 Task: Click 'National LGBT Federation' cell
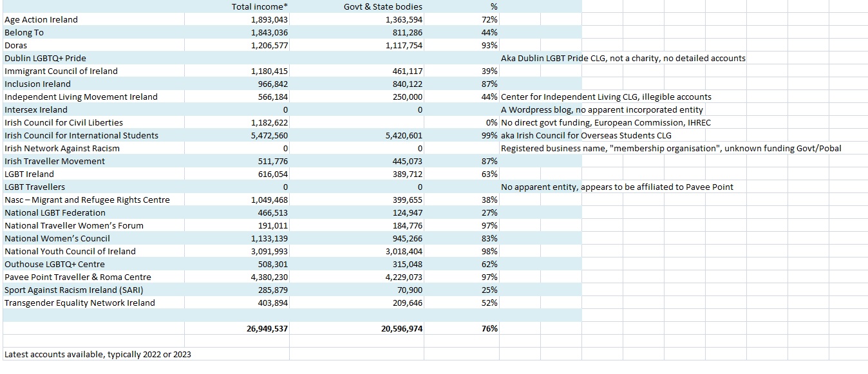(x=93, y=212)
